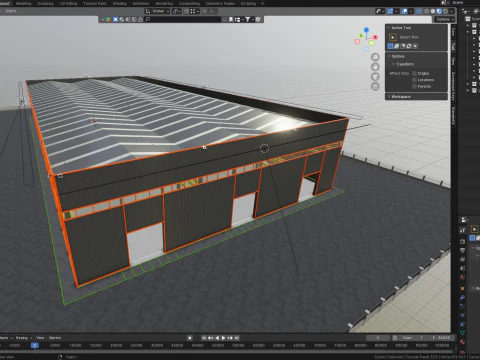The width and height of the screenshot is (480, 360).
Task: Open the Sculpting workspace tab
Action: tap(46, 3)
